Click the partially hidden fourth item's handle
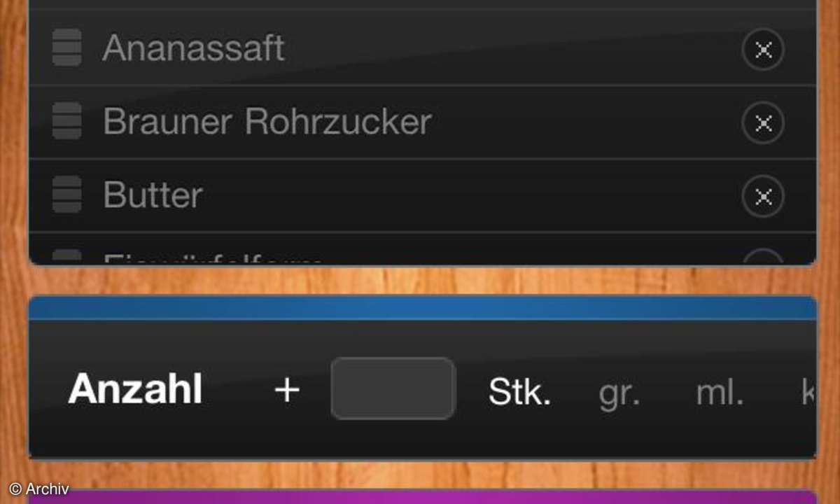The height and width of the screenshot is (504, 840). tap(66, 256)
